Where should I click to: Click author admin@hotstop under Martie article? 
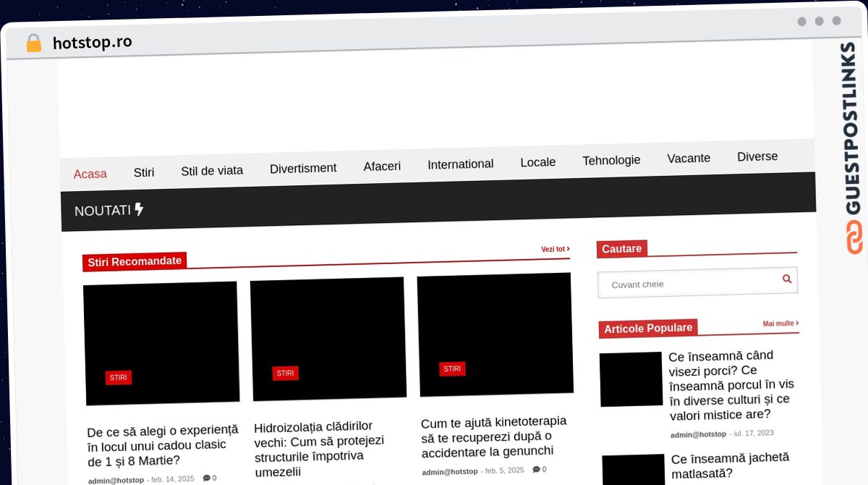(116, 480)
